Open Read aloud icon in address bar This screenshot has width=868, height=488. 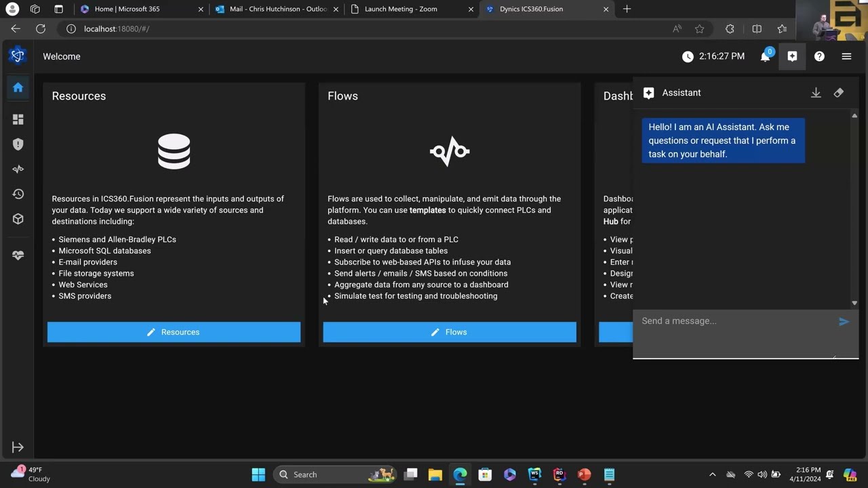[x=677, y=28]
